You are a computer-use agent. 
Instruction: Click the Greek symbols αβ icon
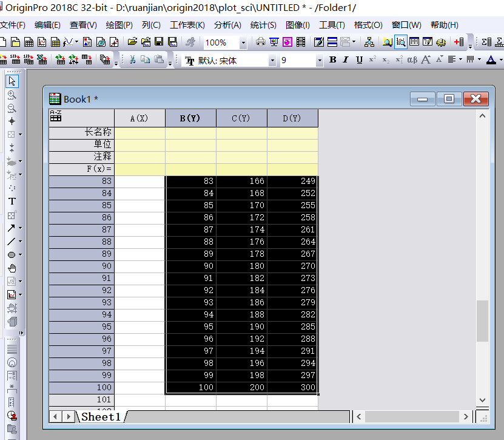pyautogui.click(x=412, y=60)
